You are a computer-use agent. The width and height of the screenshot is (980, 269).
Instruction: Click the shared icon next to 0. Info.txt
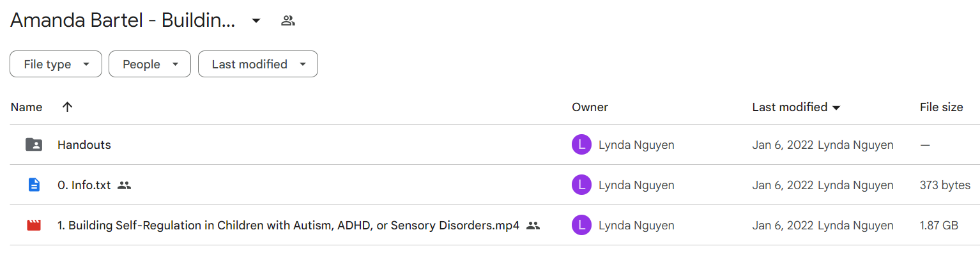tap(125, 185)
